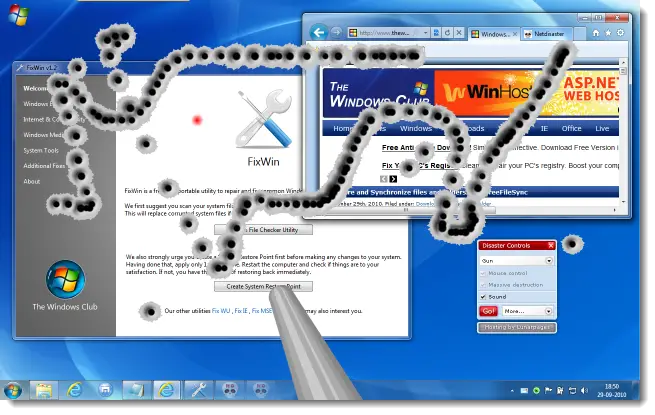This screenshot has width=655, height=415.
Task: Click The Windows Club site header logo
Action: tap(378, 93)
